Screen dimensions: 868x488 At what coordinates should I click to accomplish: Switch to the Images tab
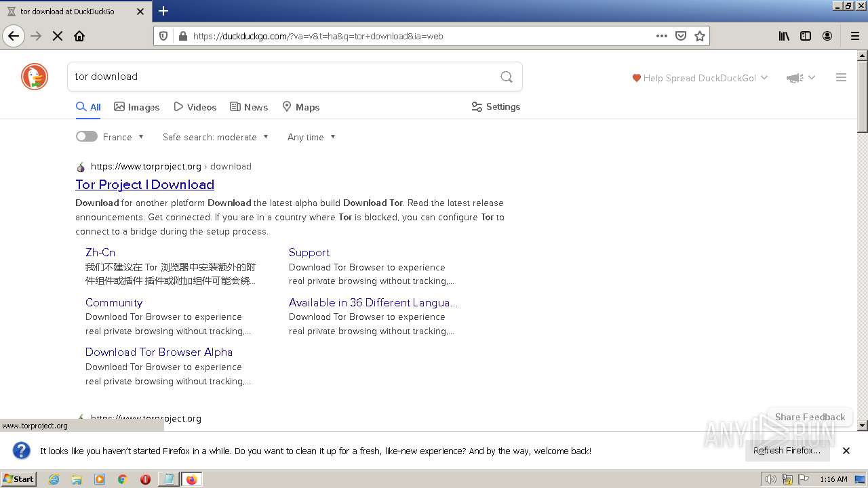tap(136, 107)
